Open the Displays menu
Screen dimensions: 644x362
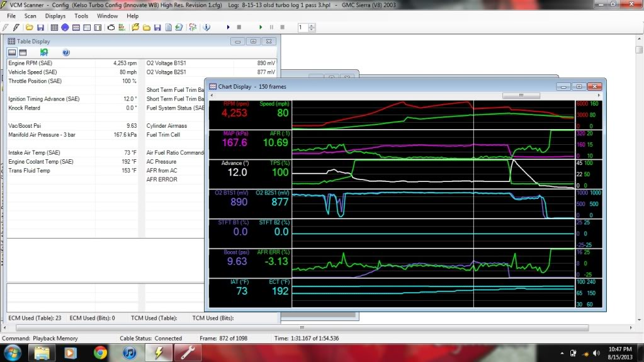pyautogui.click(x=55, y=16)
